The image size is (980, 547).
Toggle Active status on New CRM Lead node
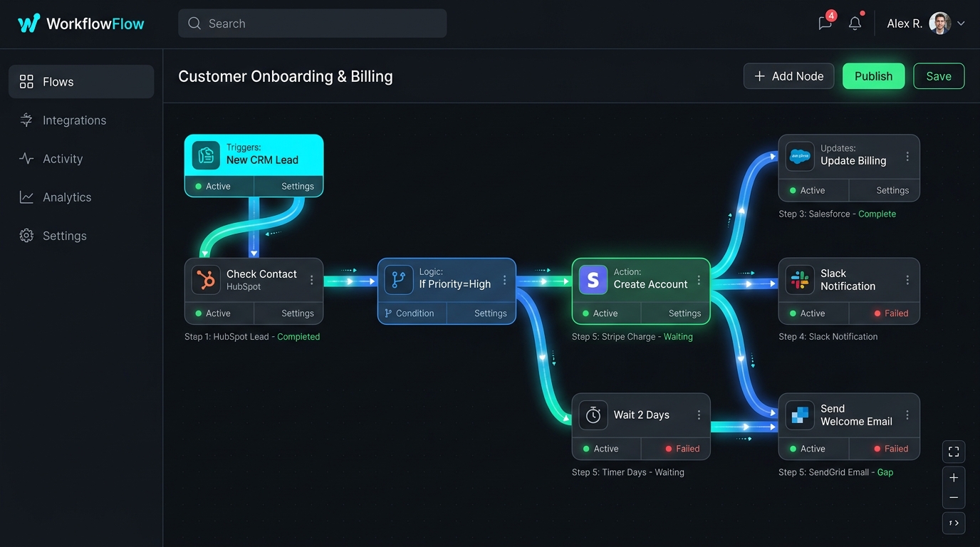coord(213,187)
